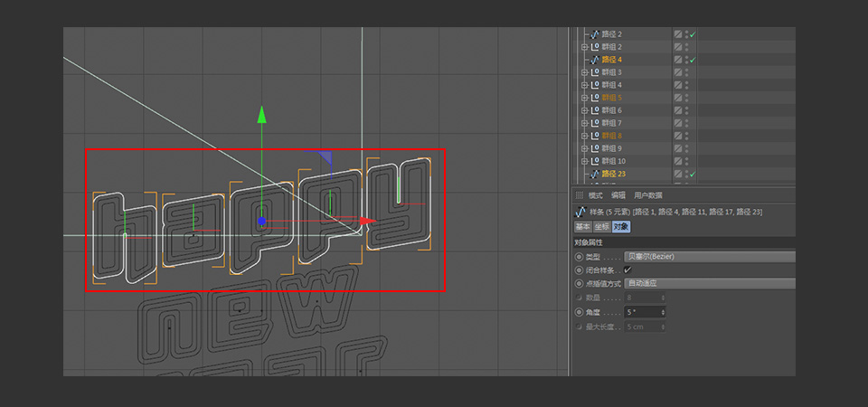
Task: Expand the 群组 6 tree node
Action: [x=584, y=110]
